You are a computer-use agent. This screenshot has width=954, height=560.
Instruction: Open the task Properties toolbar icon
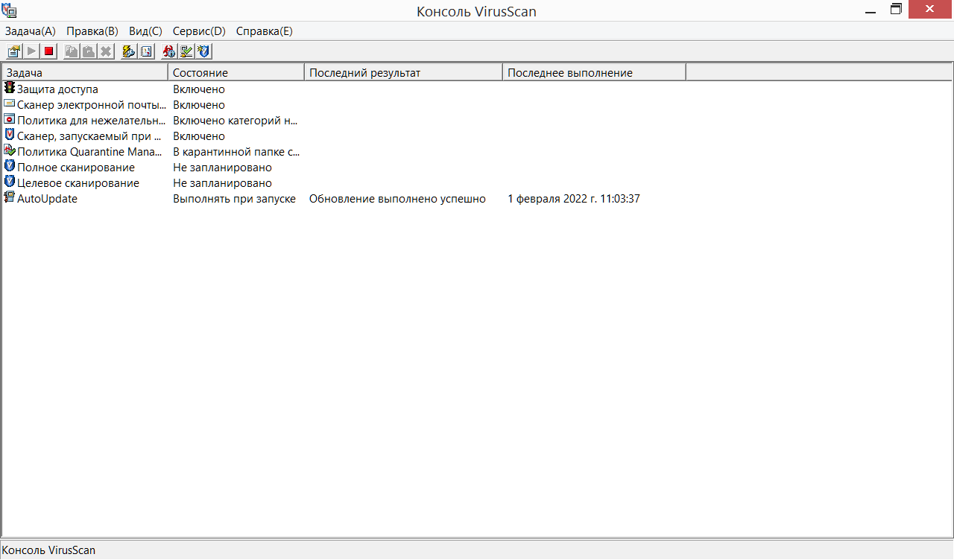click(x=13, y=51)
